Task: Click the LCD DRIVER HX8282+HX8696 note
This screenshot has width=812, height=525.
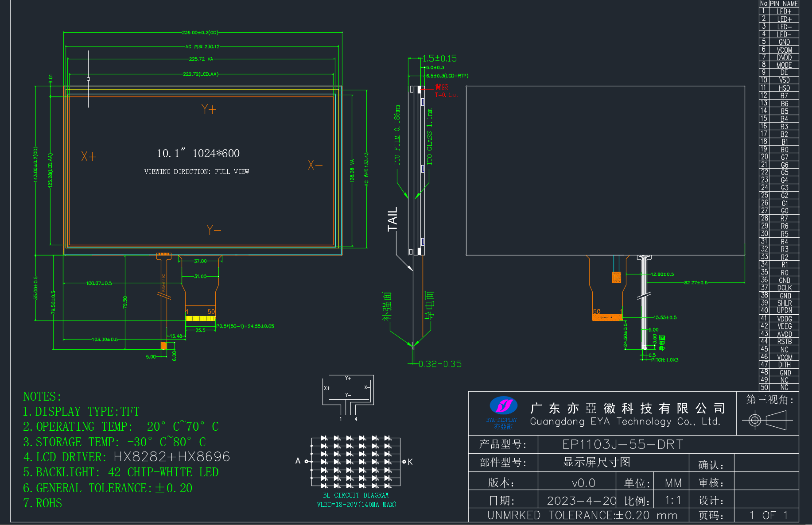Action: (127, 457)
